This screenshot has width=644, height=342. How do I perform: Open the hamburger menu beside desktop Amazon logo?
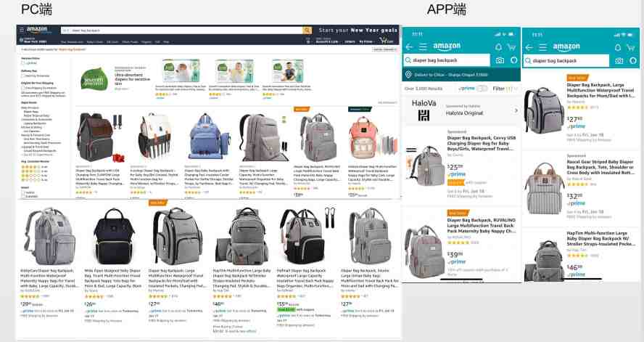(22, 30)
